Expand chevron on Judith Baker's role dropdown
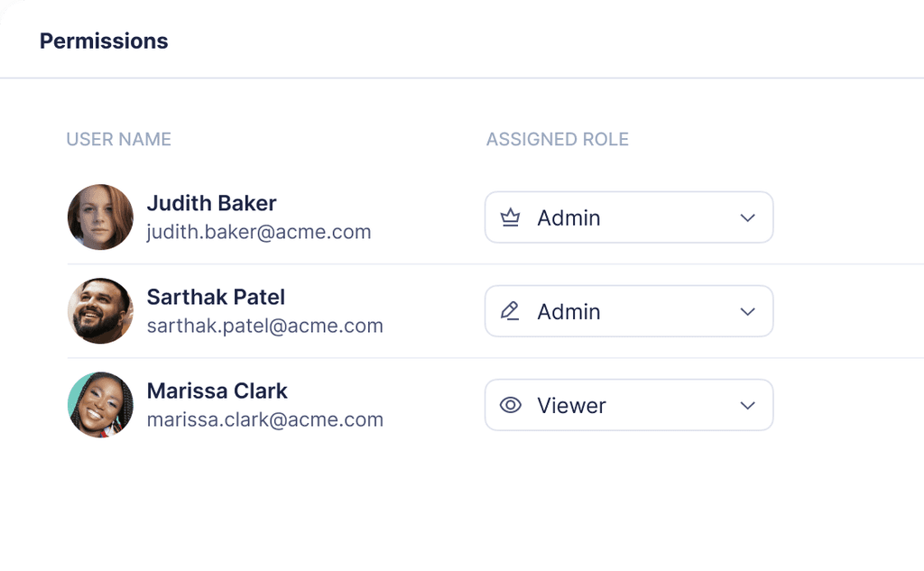Image resolution: width=924 pixels, height=571 pixels. [x=747, y=217]
